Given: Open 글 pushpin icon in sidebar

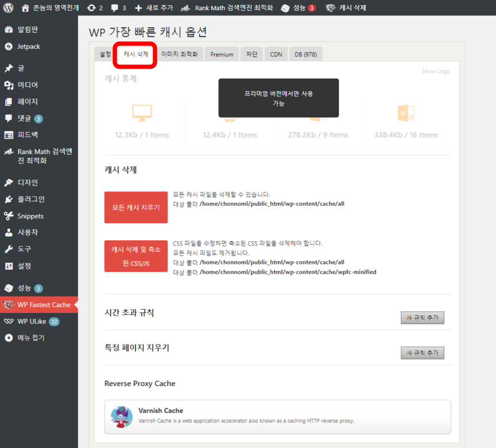Looking at the screenshot, I should pos(9,68).
